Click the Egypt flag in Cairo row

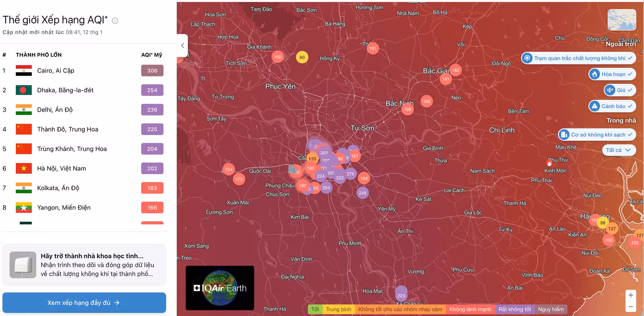[x=24, y=70]
